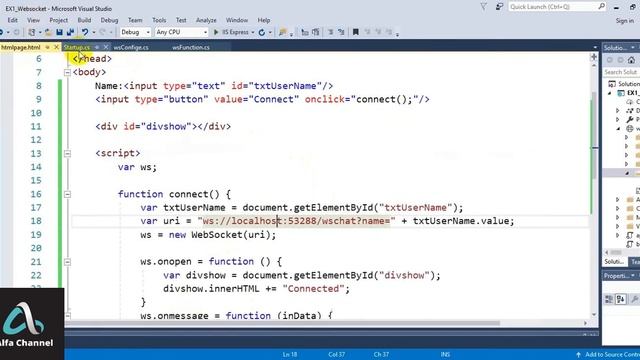Click the Navigate Backward icon
640x360 pixels.
coord(2,32)
